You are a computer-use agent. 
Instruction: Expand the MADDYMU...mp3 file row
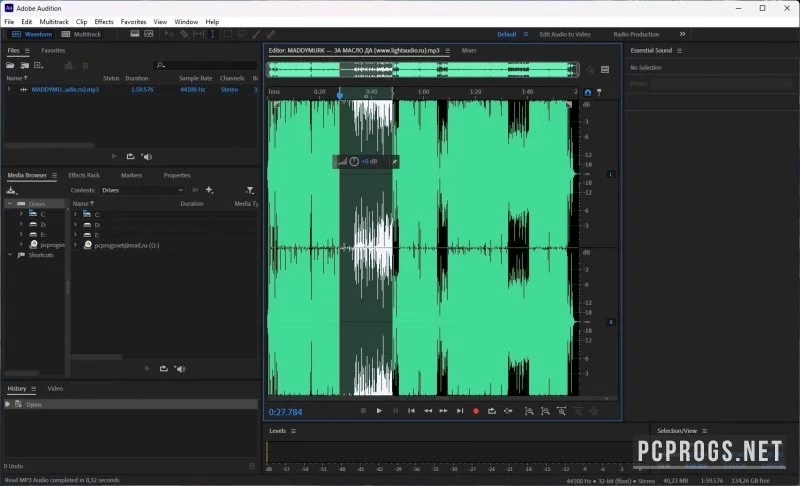9,89
